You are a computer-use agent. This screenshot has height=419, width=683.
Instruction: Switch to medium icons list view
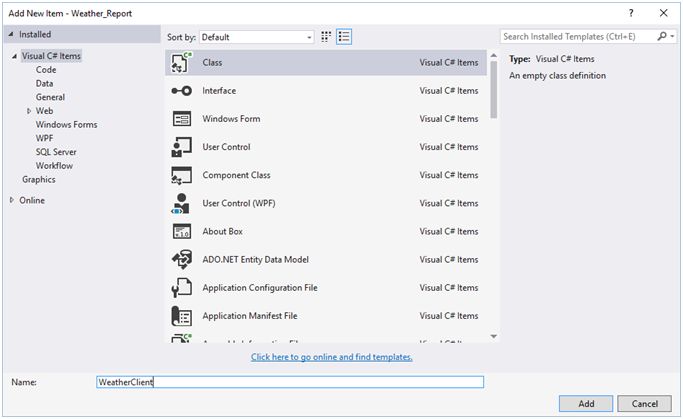(344, 37)
